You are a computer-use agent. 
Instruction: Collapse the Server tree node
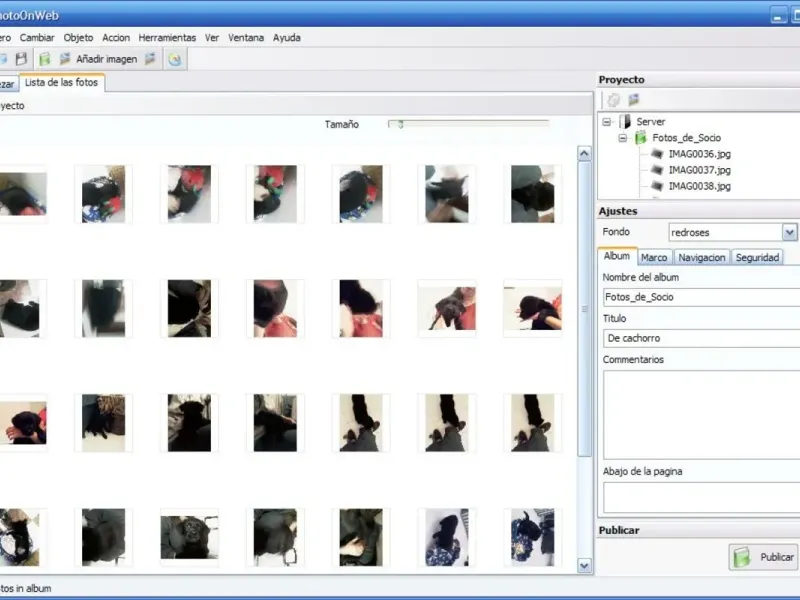point(607,122)
